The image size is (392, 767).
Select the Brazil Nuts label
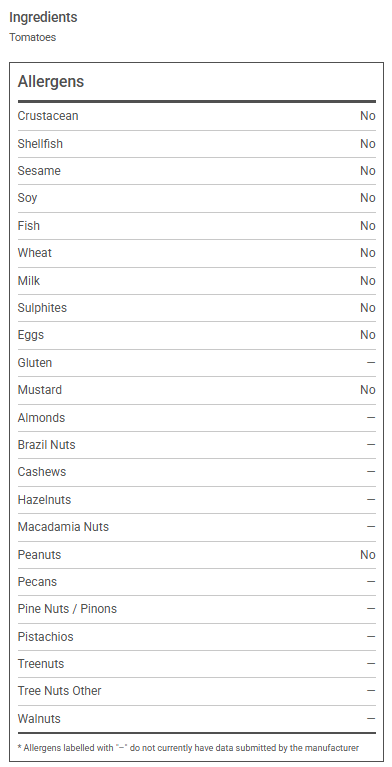(x=46, y=445)
